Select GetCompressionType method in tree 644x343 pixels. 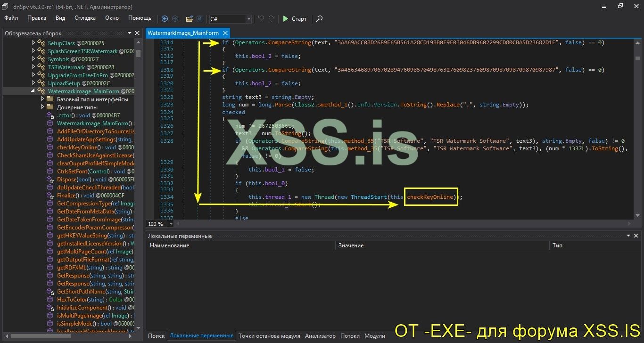pos(95,203)
